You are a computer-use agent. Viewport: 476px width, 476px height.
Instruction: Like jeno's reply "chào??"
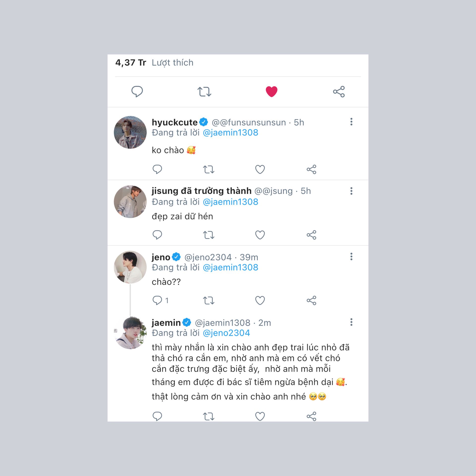pos(260,300)
